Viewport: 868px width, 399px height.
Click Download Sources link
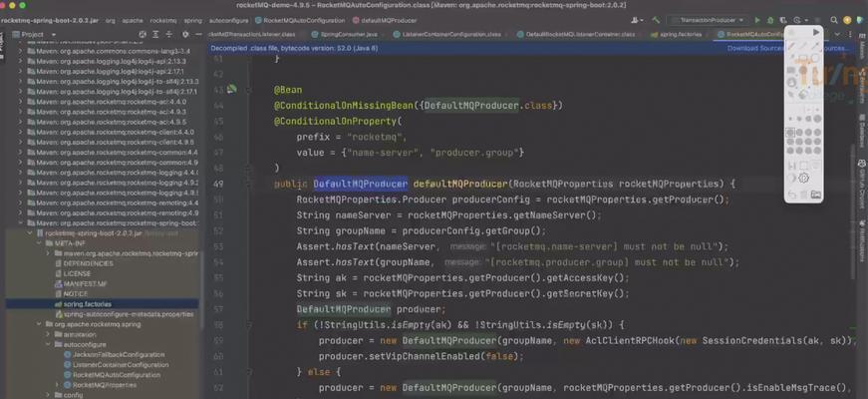[x=755, y=48]
